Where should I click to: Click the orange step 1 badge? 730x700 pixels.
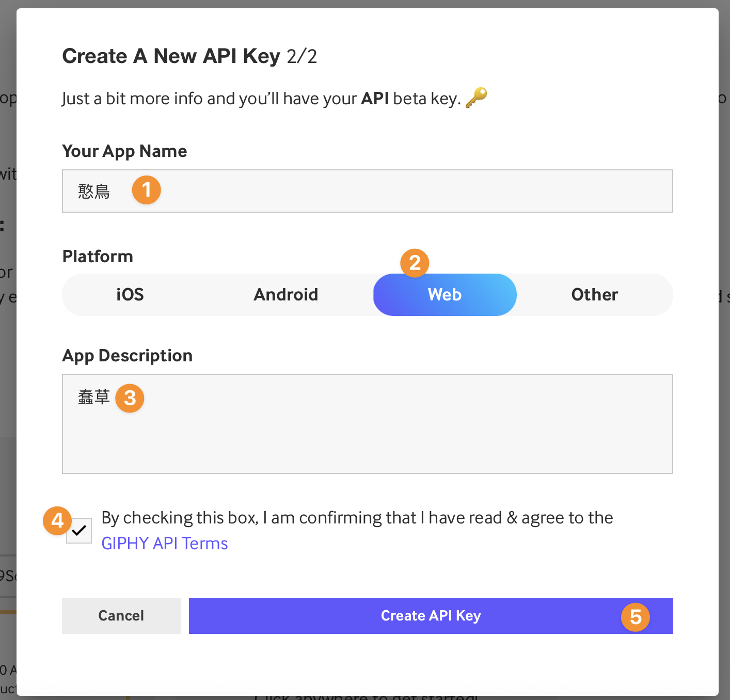click(x=147, y=190)
